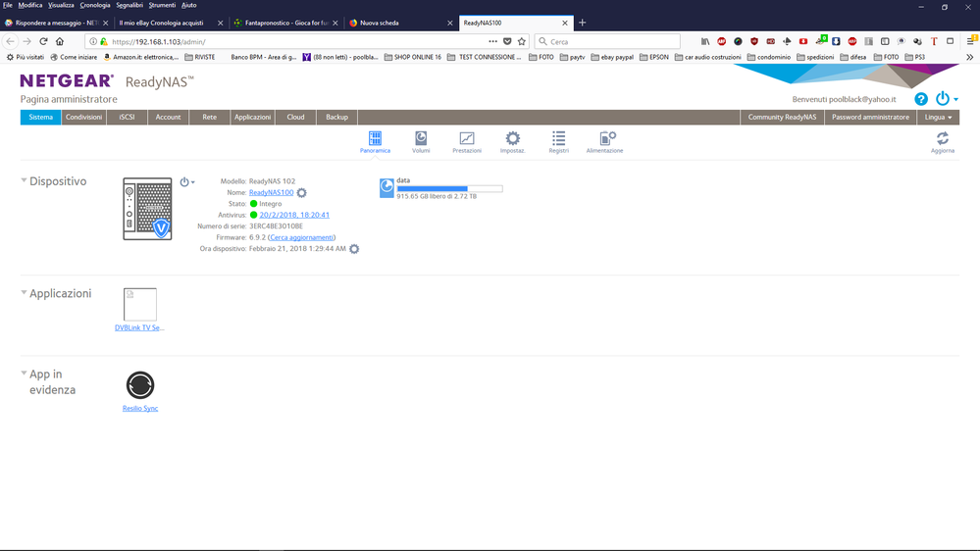This screenshot has height=551, width=980.
Task: Click the data volume usage bar
Action: (x=449, y=188)
